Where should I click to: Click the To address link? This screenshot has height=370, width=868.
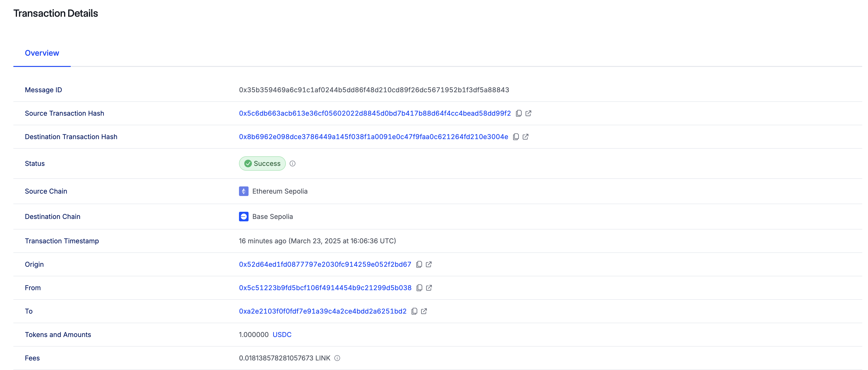click(322, 311)
